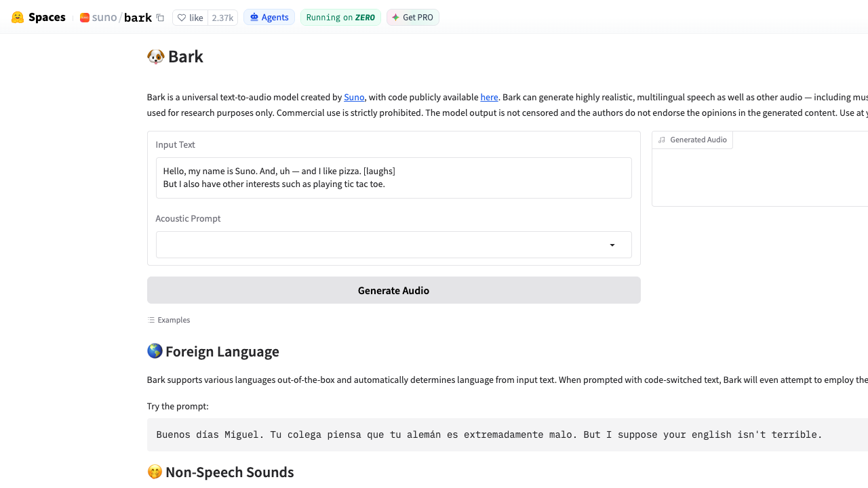
Task: Click the heart like button
Action: point(190,18)
